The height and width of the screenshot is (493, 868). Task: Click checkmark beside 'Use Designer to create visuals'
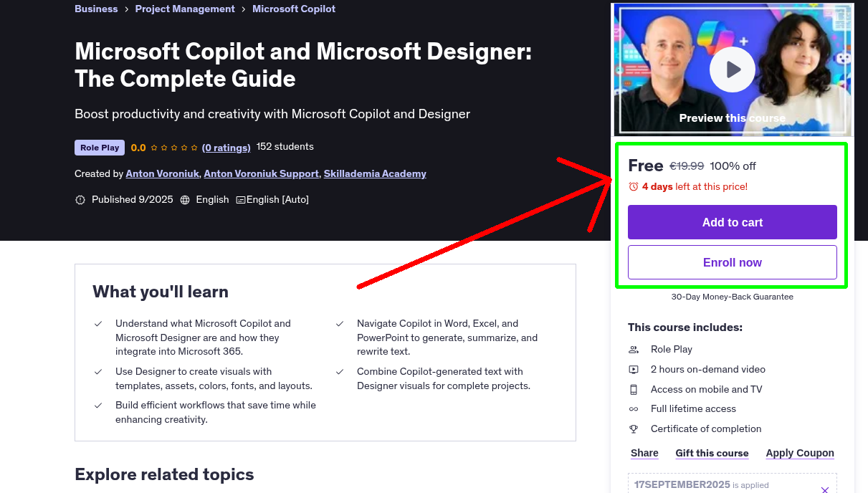click(x=98, y=372)
